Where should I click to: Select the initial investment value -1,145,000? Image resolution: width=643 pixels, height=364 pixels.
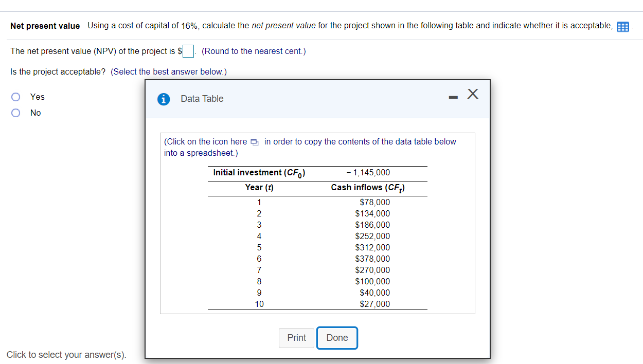pos(369,172)
